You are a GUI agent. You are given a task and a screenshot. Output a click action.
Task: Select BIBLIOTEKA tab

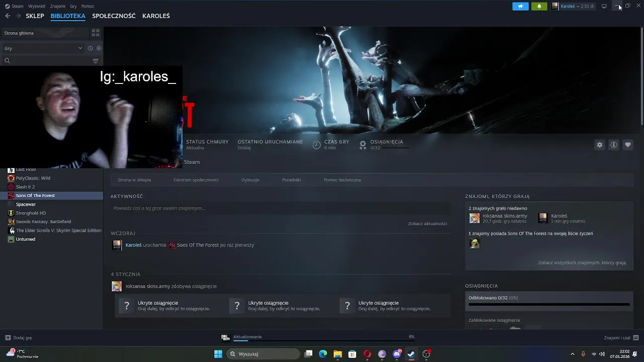pyautogui.click(x=68, y=16)
